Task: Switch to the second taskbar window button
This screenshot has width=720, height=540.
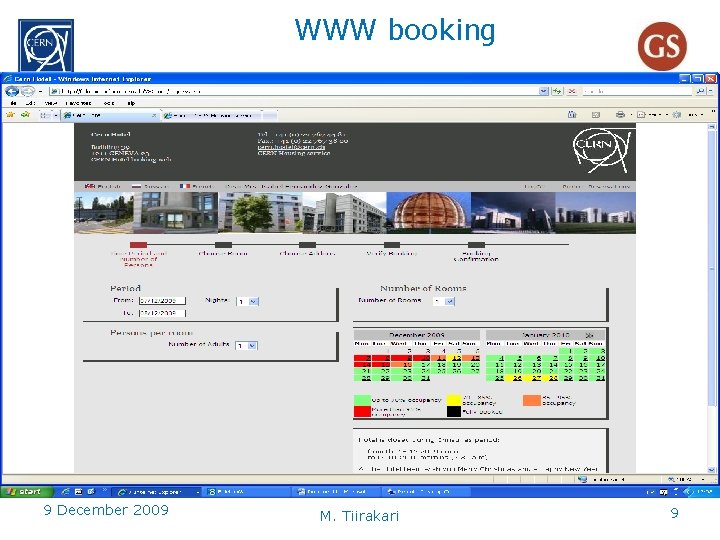Action: (247, 491)
